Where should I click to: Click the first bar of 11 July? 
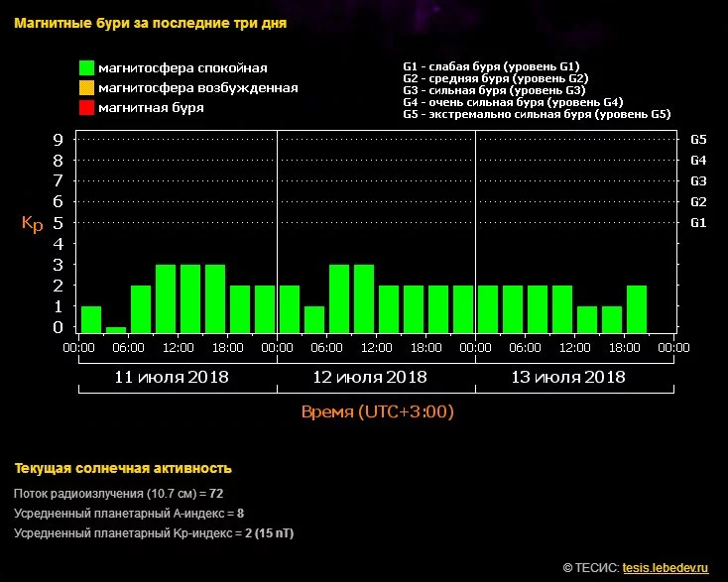click(x=91, y=319)
